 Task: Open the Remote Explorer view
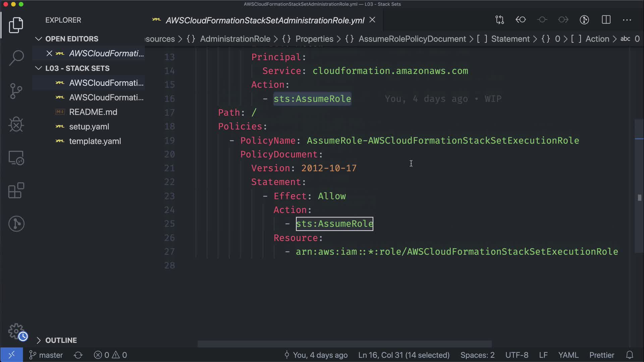point(16,158)
